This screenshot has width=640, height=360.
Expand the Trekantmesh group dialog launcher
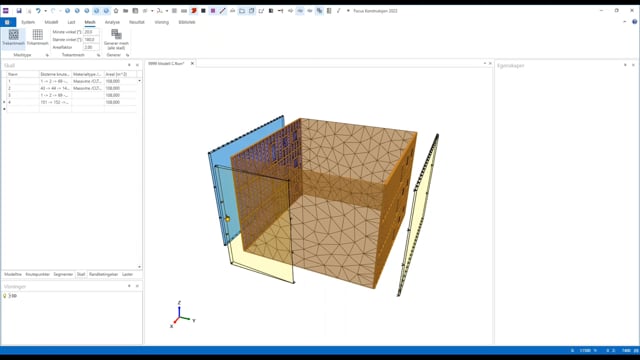tap(98, 55)
